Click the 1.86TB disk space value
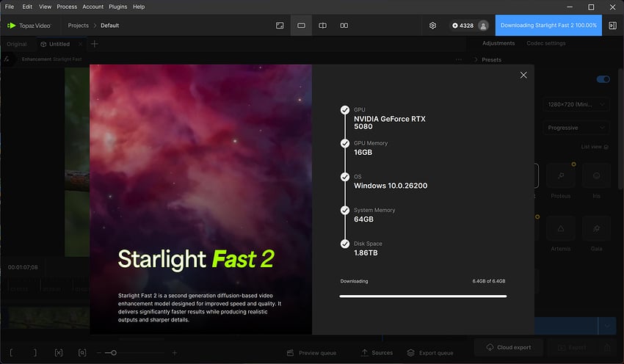 pyautogui.click(x=366, y=253)
